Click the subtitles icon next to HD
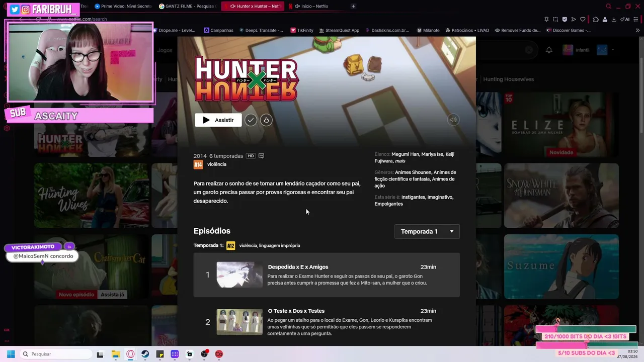The width and height of the screenshot is (644, 362). 261,156
